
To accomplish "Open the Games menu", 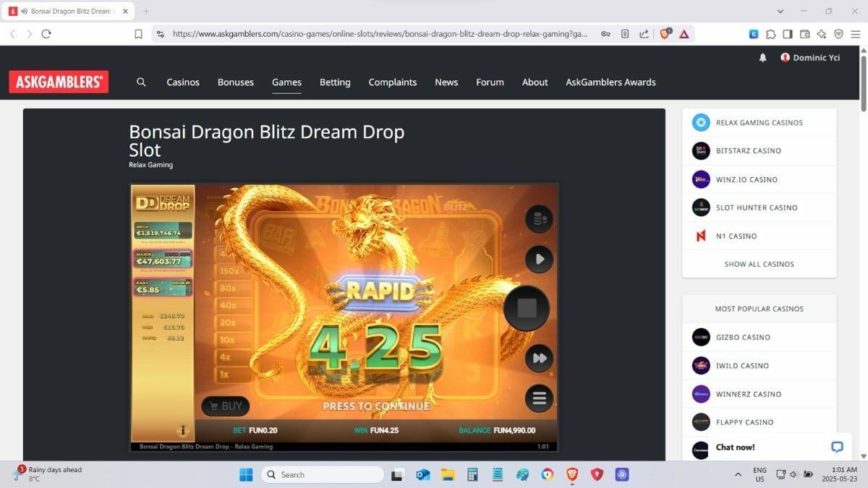I will 286,82.
